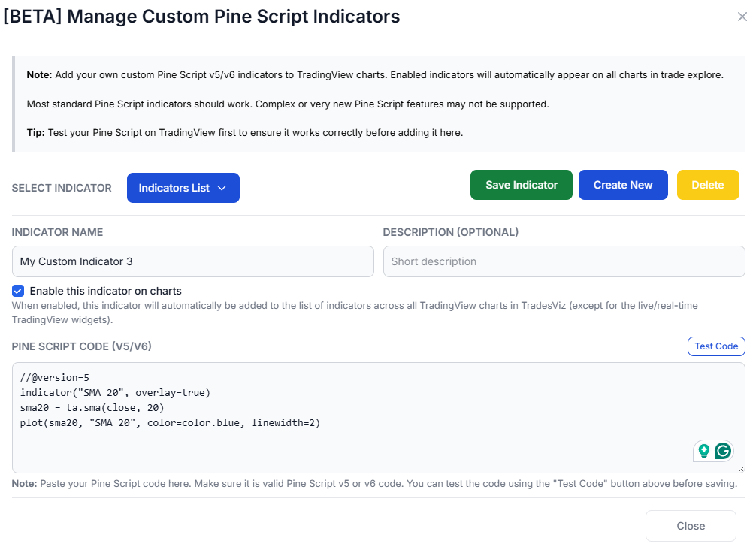Viewport: 756px width, 553px height.
Task: Click the chevron arrow on Indicators List
Action: (x=222, y=188)
